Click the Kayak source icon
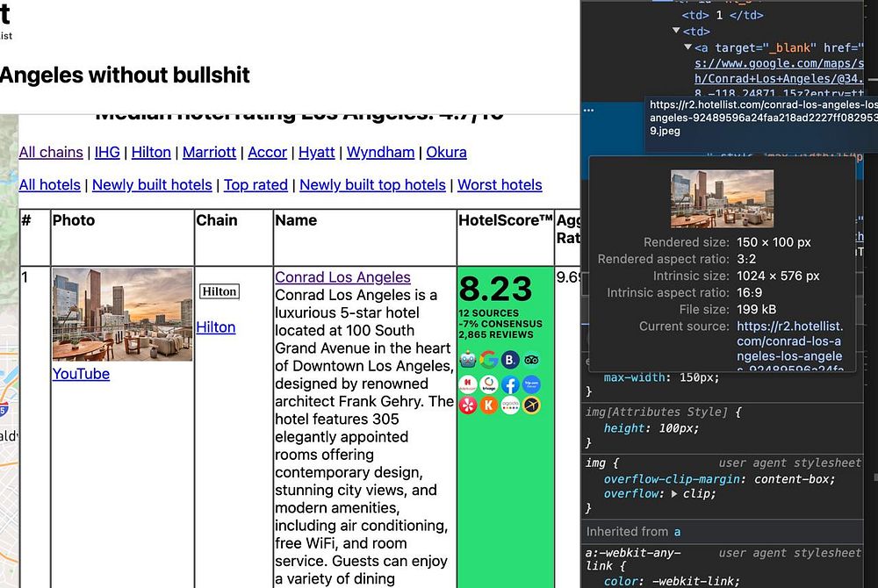Viewport: 878px width, 588px height. (489, 405)
